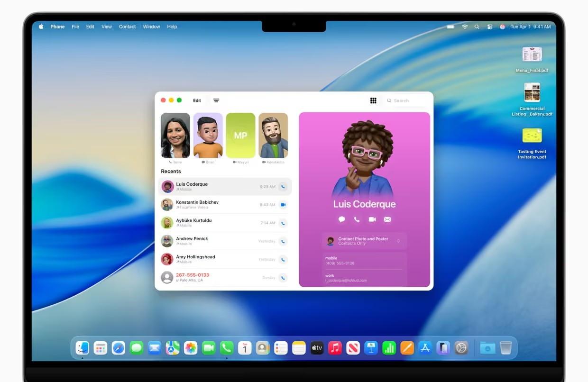Open Calendar in the Dock
The image size is (588, 382).
pos(245,348)
